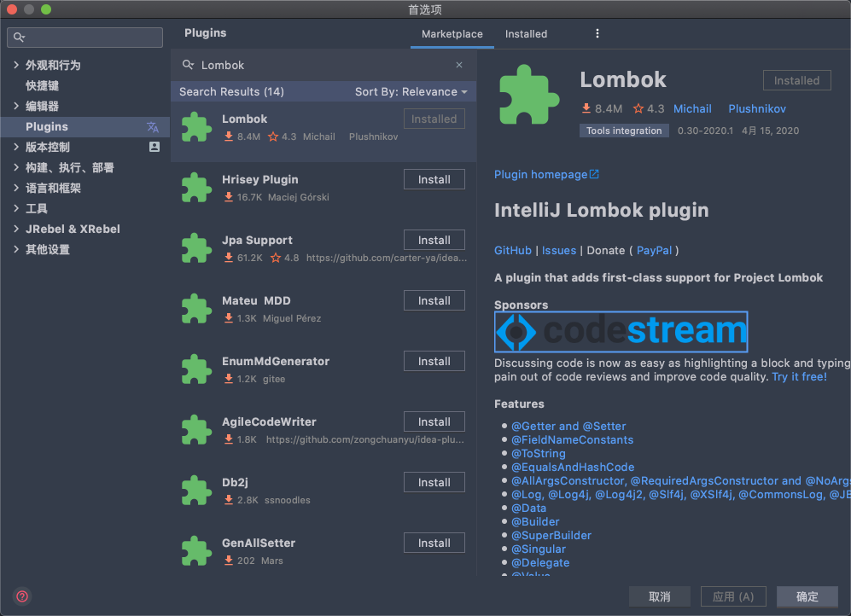This screenshot has height=616, width=851.
Task: Expand the JRebel & XRebel node
Action: (15, 229)
